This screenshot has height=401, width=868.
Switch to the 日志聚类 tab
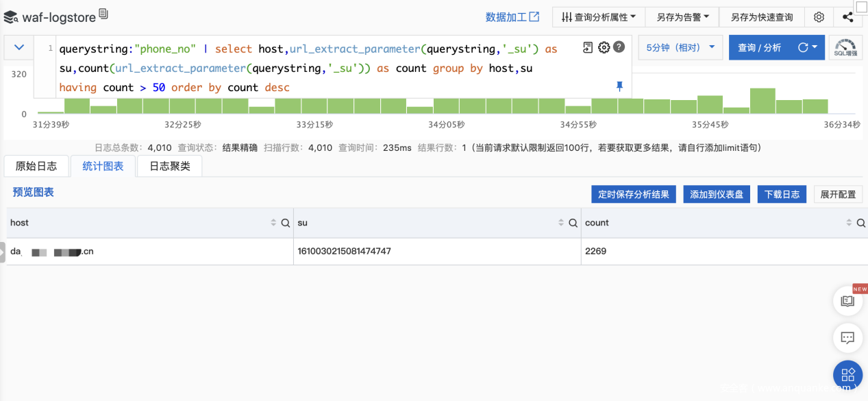tap(170, 166)
